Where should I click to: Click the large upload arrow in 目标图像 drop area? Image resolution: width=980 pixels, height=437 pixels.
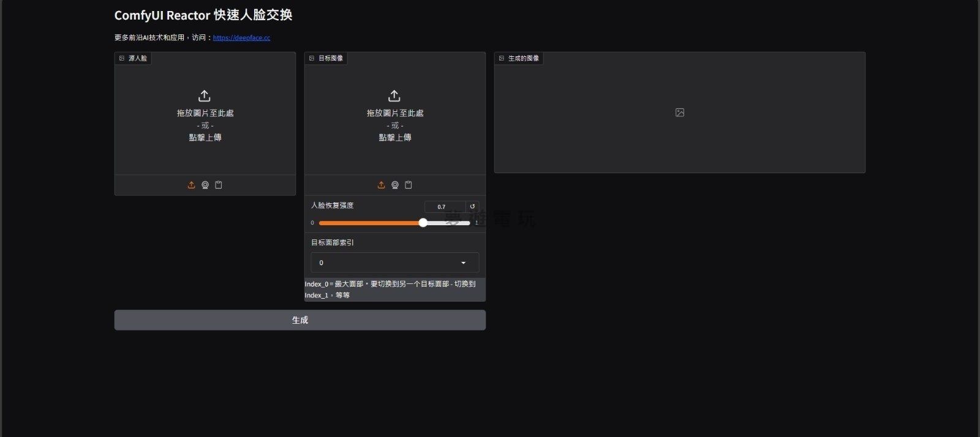[394, 96]
